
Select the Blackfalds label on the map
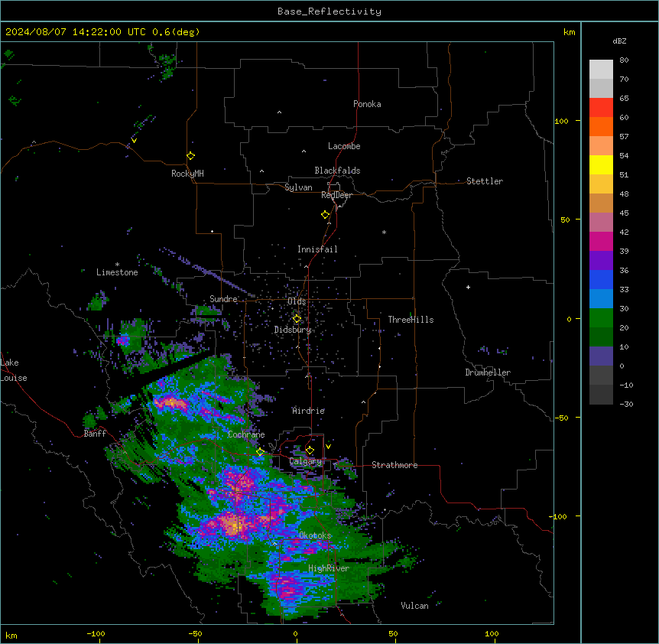pos(337,171)
